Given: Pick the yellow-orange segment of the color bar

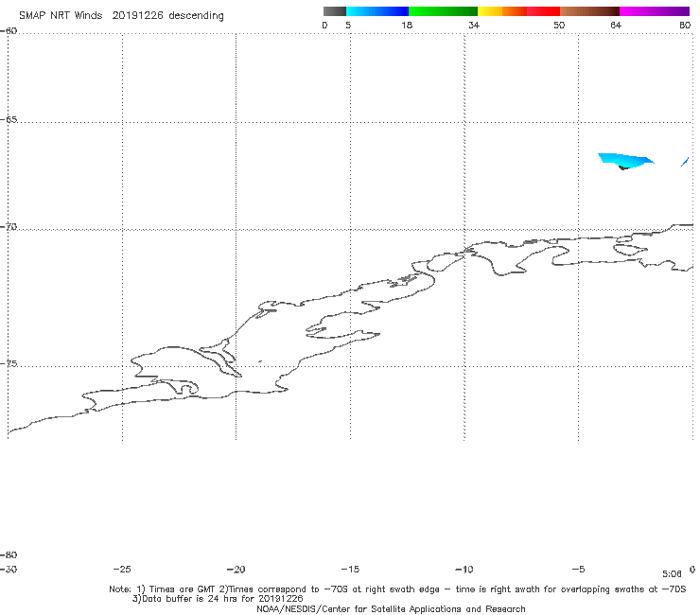Looking at the screenshot, I should coord(502,11).
